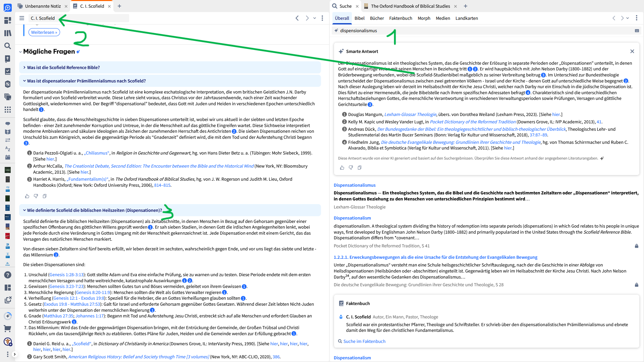Close the Smarte Antwort panel
This screenshot has width=644, height=362.
[x=632, y=51]
